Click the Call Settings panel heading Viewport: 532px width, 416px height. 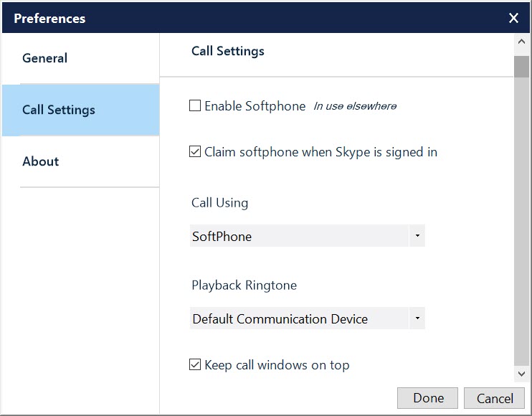click(228, 51)
